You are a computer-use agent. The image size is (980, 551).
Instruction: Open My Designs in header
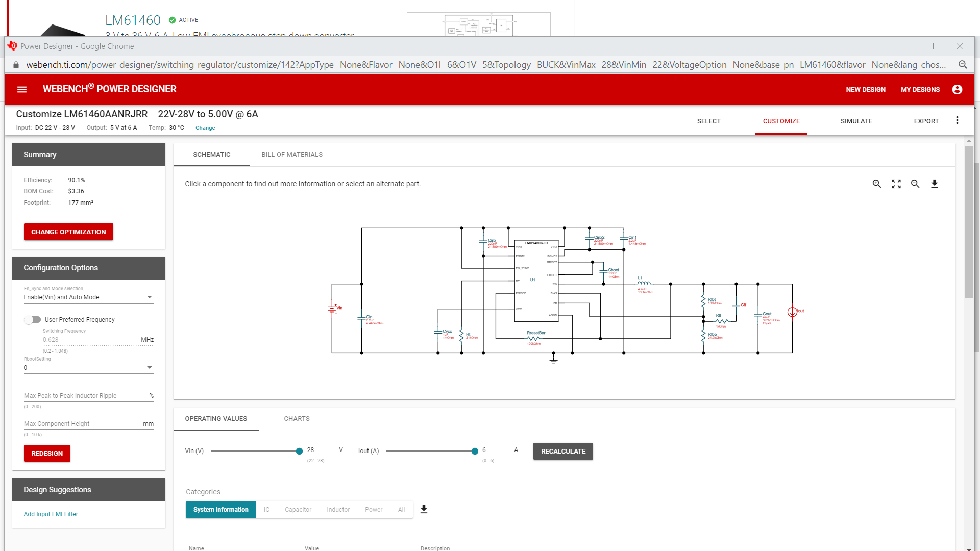point(920,90)
